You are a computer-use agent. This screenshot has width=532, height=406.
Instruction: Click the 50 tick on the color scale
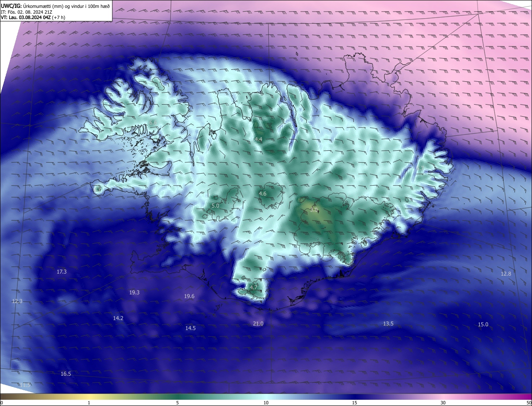[x=529, y=403]
